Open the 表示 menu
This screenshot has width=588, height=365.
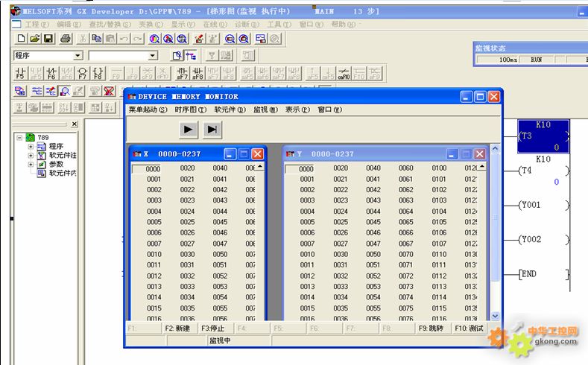[297, 110]
